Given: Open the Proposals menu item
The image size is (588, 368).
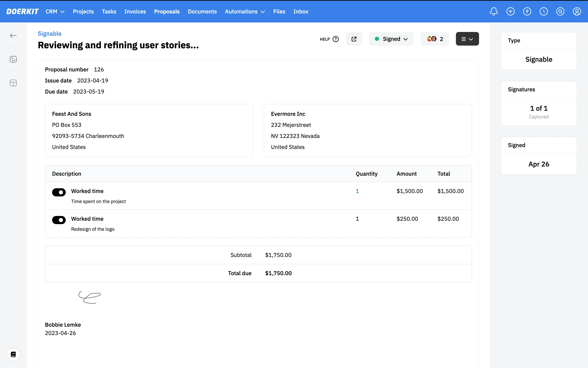Looking at the screenshot, I should 167,11.
